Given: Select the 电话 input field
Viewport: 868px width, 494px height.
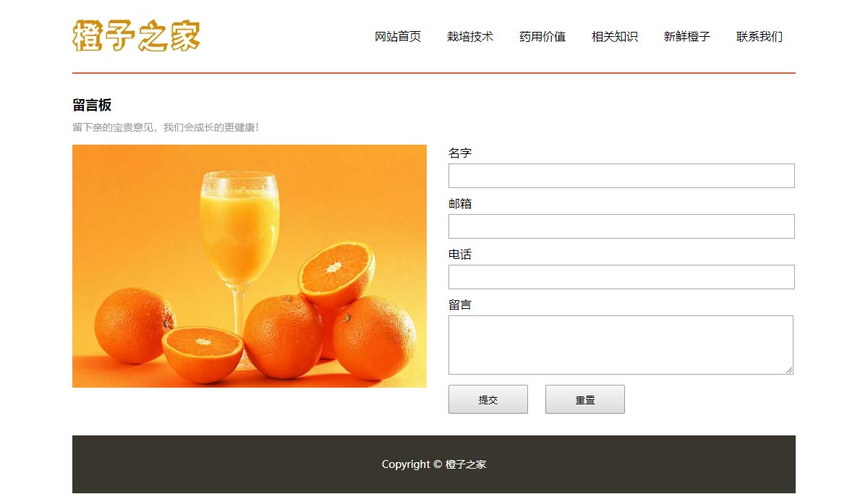Looking at the screenshot, I should pyautogui.click(x=621, y=277).
